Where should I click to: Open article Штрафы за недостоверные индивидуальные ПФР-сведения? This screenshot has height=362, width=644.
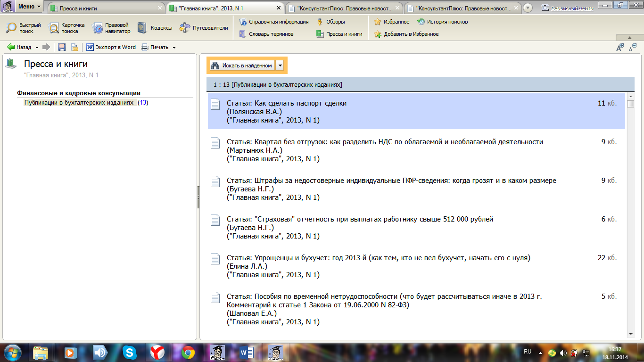[391, 181]
